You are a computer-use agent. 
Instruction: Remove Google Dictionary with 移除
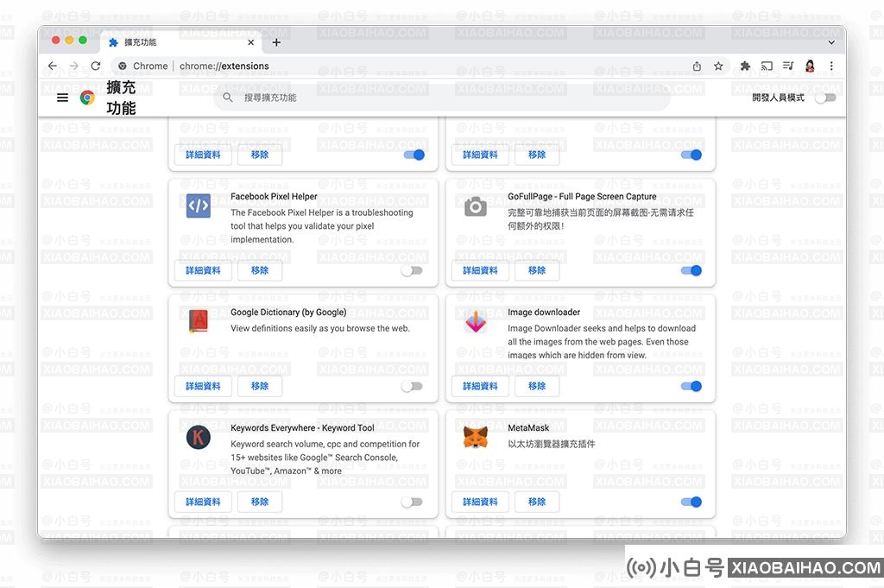pyautogui.click(x=260, y=386)
